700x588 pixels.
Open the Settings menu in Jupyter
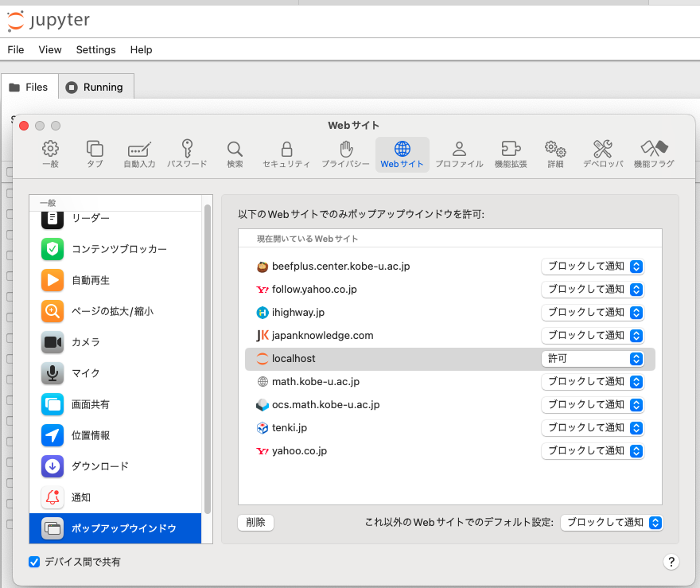point(95,49)
